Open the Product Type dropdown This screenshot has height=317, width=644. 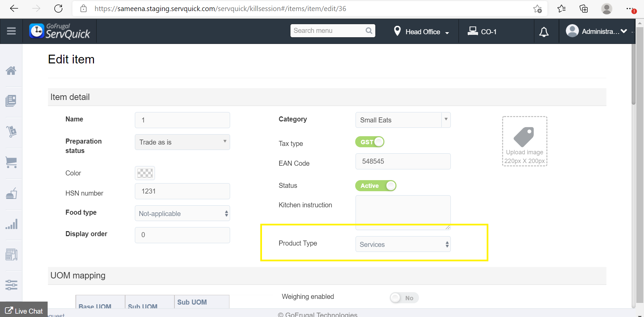tap(403, 245)
